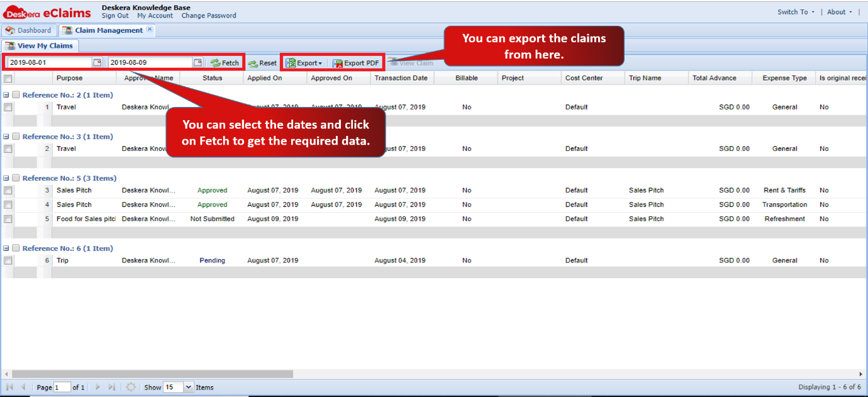Screen dimensions: 868x397
Task: Collapse the Reference No.: 2 group
Action: (6, 95)
